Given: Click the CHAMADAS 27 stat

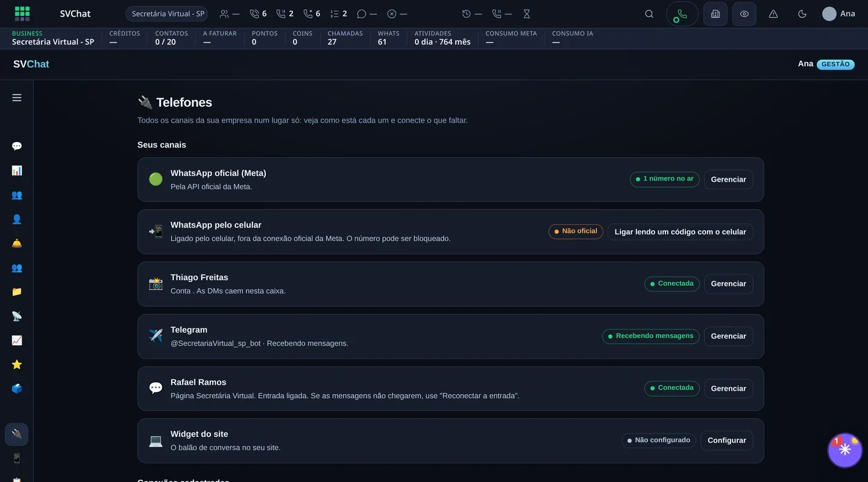Looking at the screenshot, I should click(345, 38).
